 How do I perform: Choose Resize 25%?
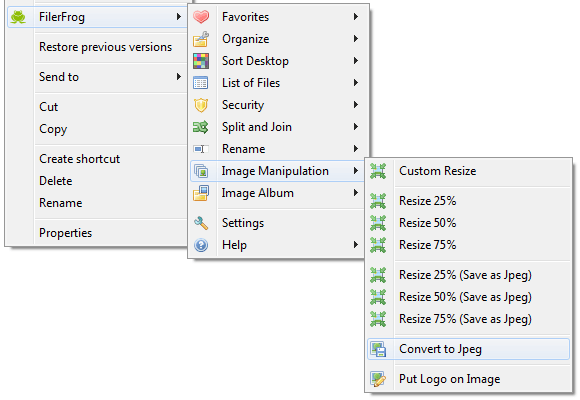pyautogui.click(x=468, y=201)
